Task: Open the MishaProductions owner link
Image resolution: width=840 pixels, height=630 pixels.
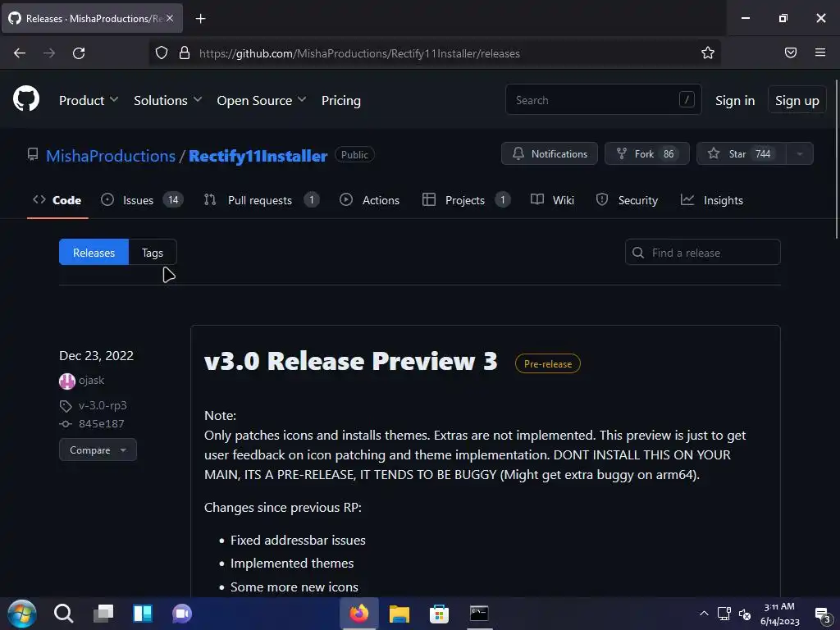Action: click(111, 156)
